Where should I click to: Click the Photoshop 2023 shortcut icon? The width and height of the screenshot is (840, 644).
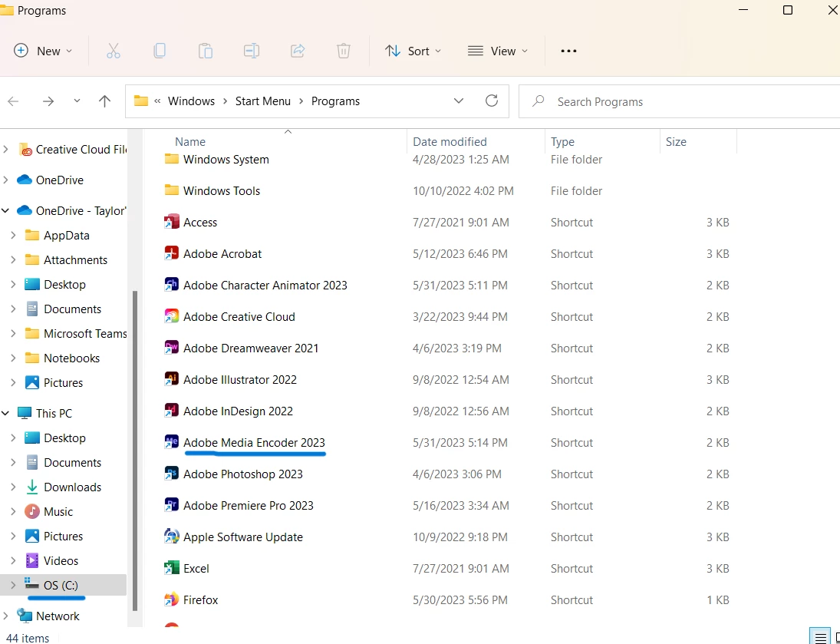click(x=171, y=474)
